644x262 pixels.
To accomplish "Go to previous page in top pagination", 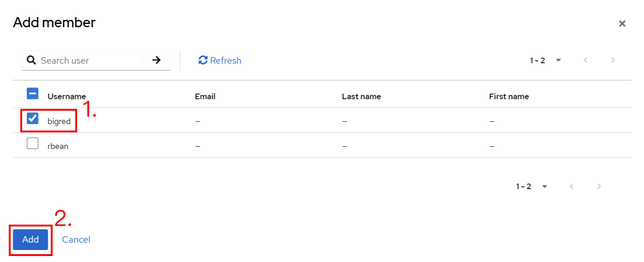I will 586,60.
